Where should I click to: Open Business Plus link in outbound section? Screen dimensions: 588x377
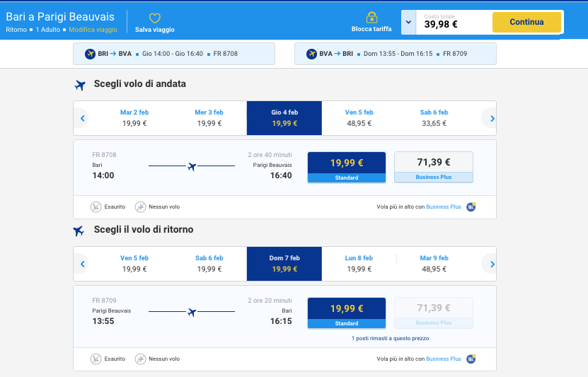(x=443, y=207)
